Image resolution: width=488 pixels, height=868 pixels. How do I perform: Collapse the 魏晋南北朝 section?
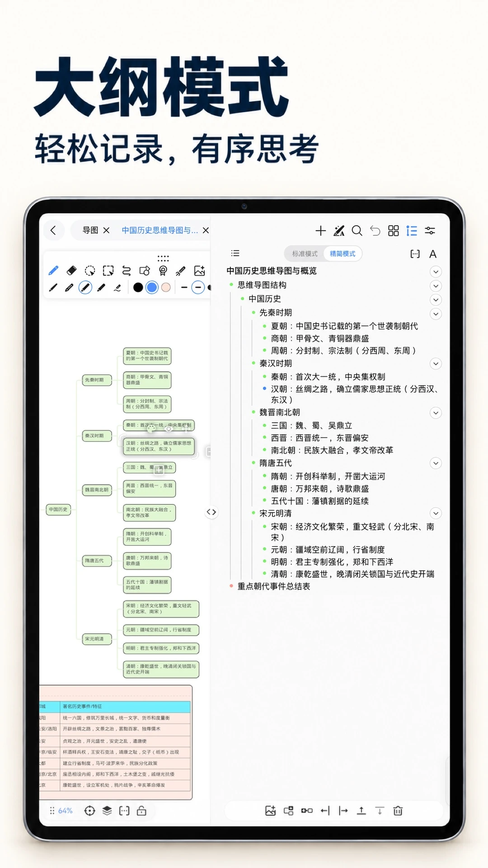pyautogui.click(x=436, y=413)
